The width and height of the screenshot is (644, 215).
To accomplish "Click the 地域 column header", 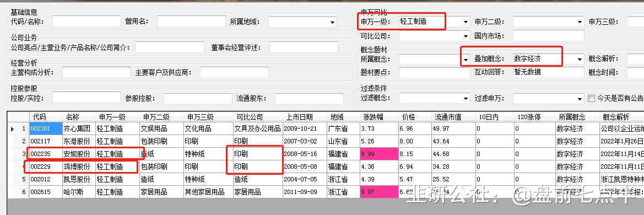I will point(343,117).
